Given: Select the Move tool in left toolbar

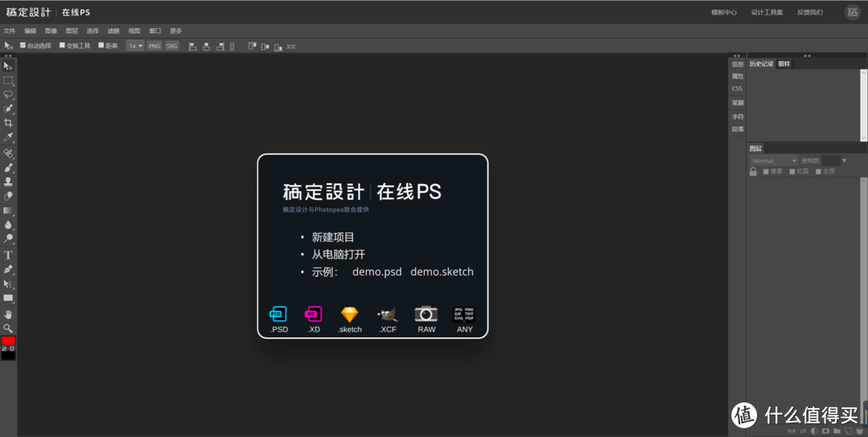Looking at the screenshot, I should pyautogui.click(x=8, y=67).
